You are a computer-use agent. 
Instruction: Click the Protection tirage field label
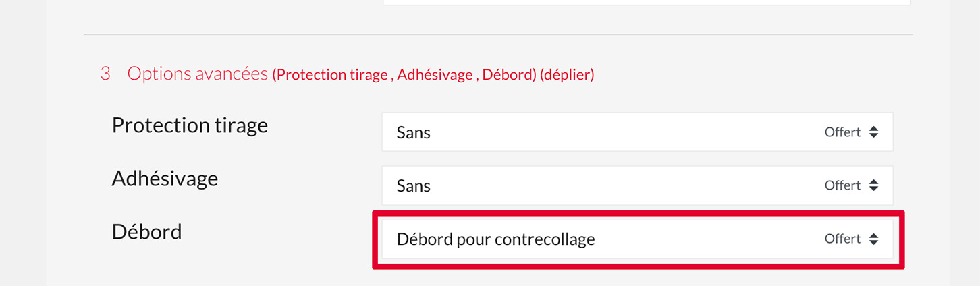point(190,125)
